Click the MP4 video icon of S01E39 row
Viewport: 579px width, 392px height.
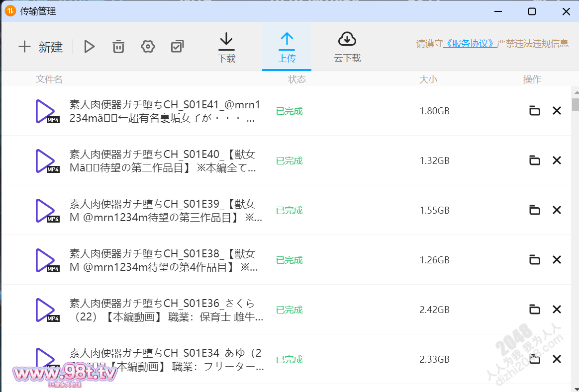(46, 211)
